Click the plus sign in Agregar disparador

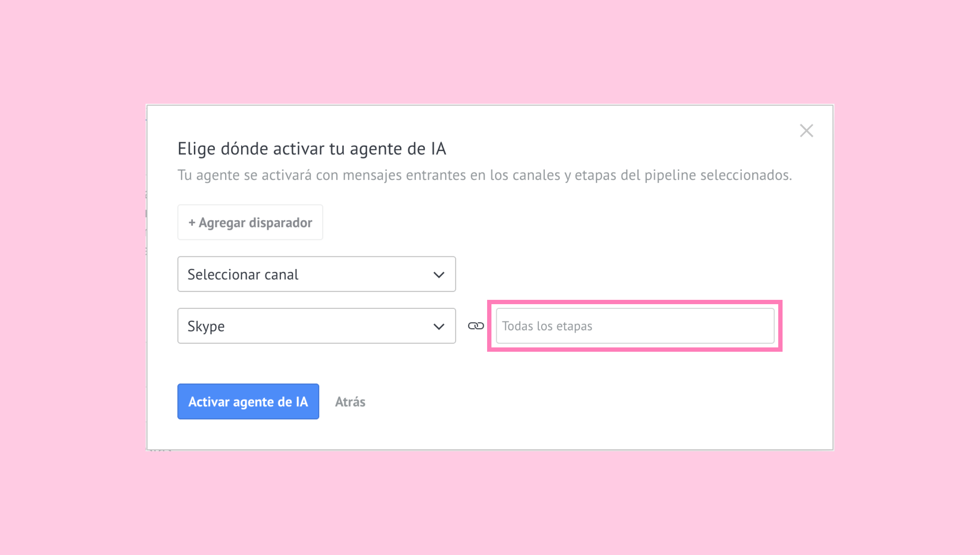(192, 222)
